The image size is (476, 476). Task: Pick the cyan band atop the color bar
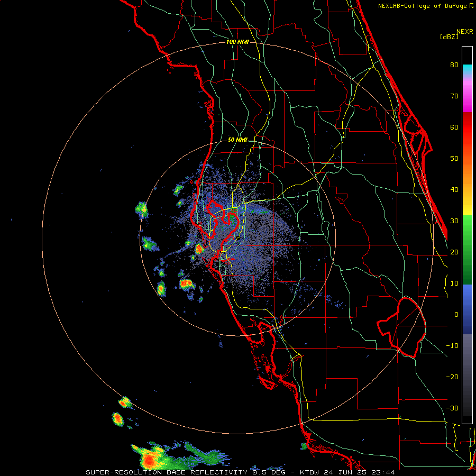[x=467, y=70]
